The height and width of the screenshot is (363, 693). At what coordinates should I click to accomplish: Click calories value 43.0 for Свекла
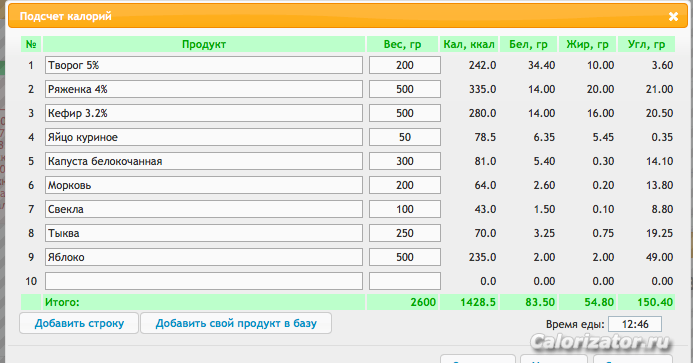(x=485, y=209)
